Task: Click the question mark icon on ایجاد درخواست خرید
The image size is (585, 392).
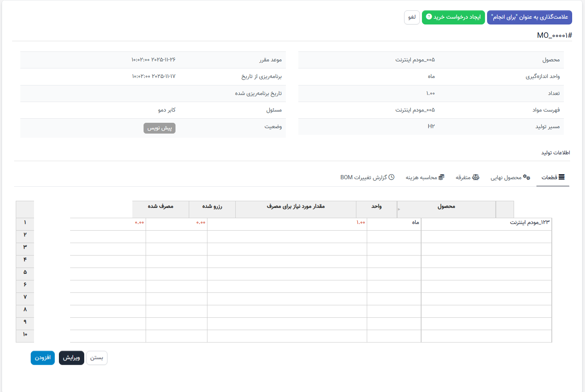Action: pyautogui.click(x=429, y=17)
